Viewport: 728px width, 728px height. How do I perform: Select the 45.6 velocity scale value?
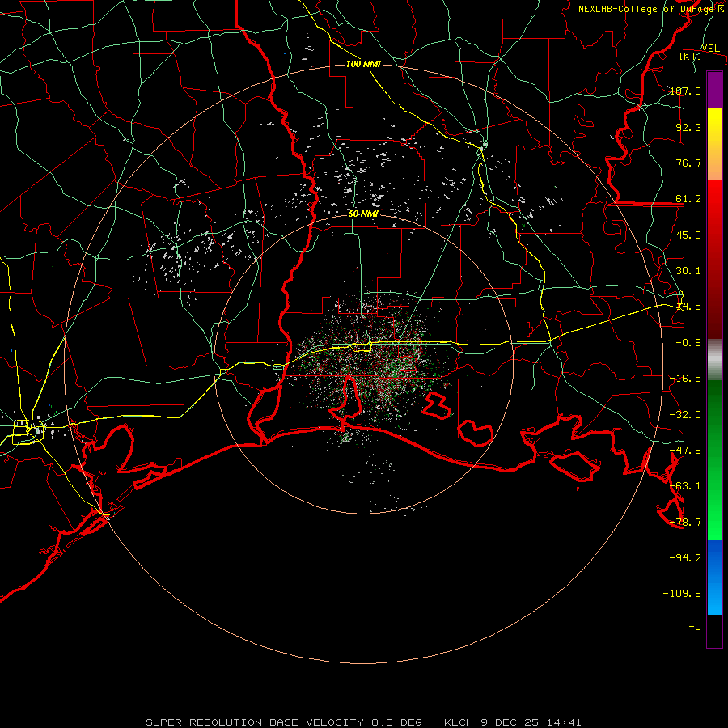coord(688,235)
